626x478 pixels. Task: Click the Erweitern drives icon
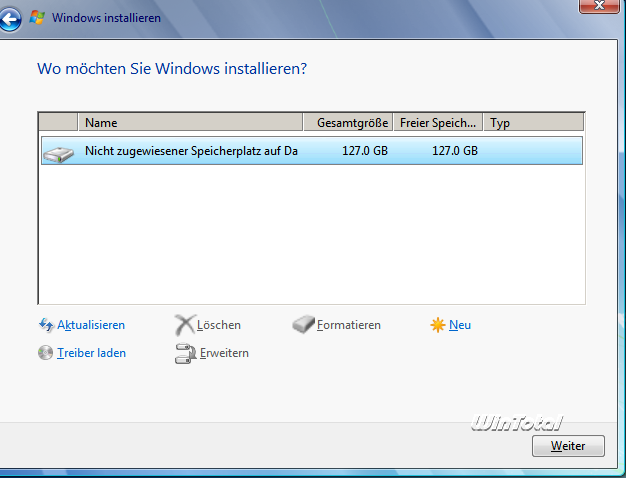tap(185, 353)
